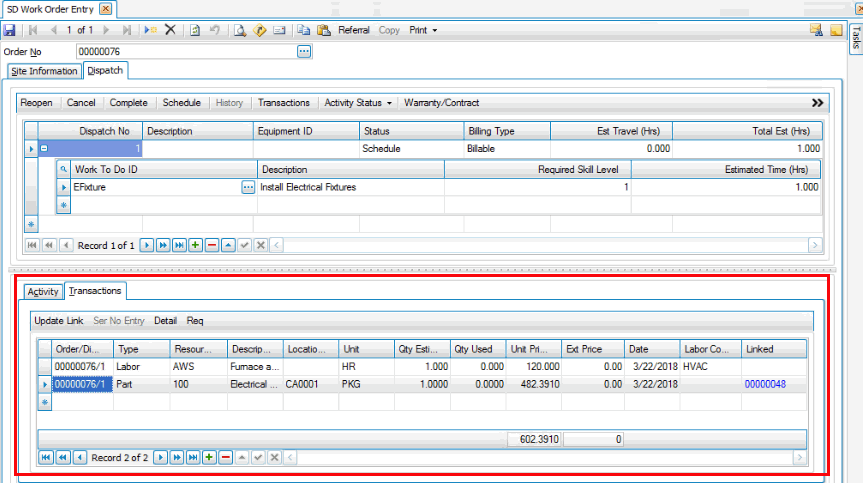The height and width of the screenshot is (483, 863).
Task: Click the Req button
Action: coord(195,321)
